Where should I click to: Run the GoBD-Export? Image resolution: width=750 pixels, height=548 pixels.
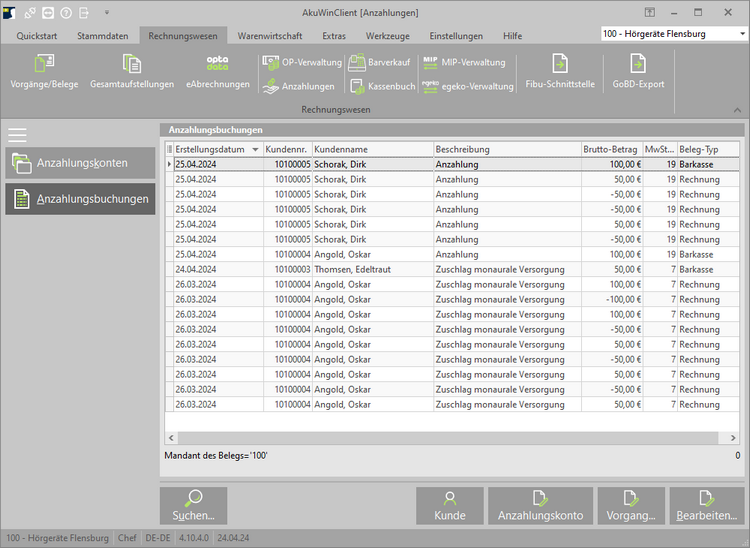click(x=638, y=72)
